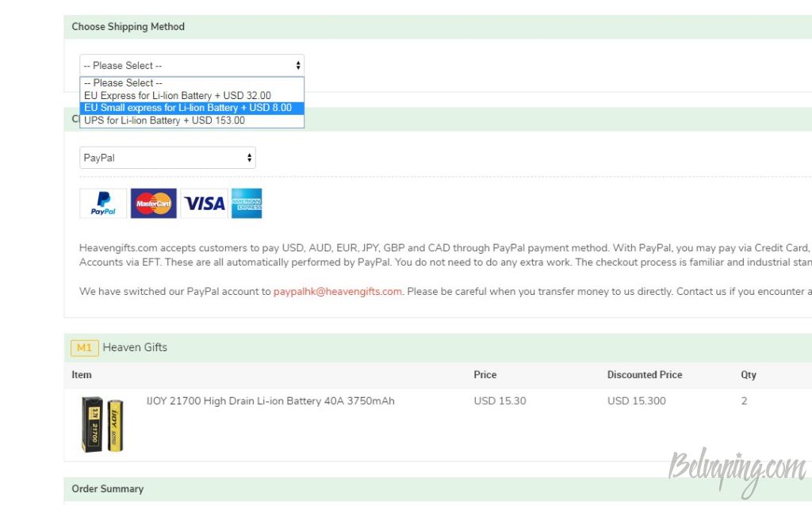This screenshot has height=505, width=812.
Task: Click the Qty column header
Action: click(x=749, y=374)
